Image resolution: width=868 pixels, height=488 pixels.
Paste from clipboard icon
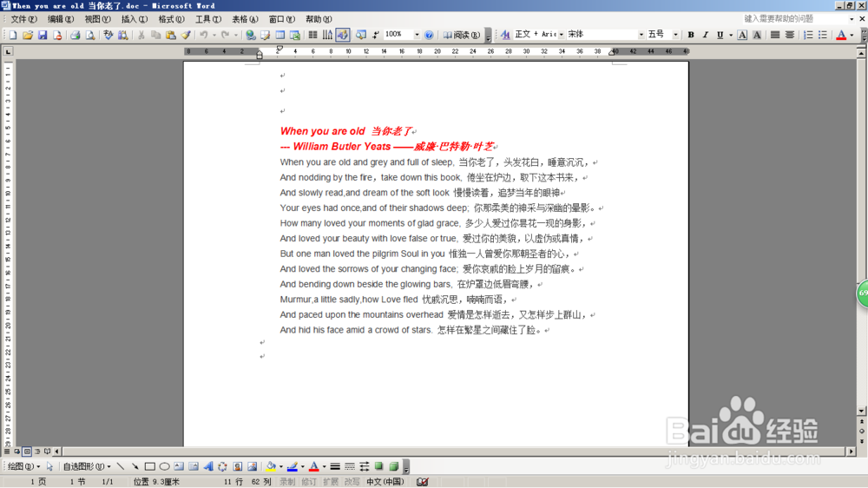click(171, 35)
